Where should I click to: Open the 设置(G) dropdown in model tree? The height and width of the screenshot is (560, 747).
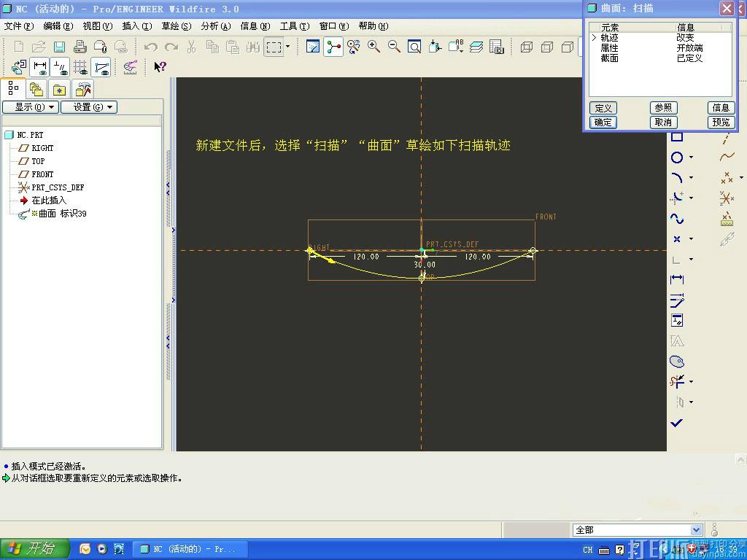click(89, 107)
